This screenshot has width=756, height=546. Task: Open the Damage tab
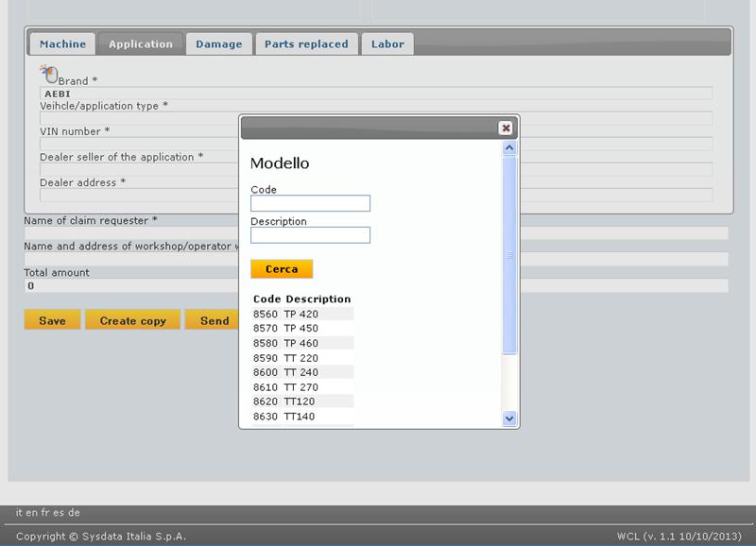coord(219,43)
